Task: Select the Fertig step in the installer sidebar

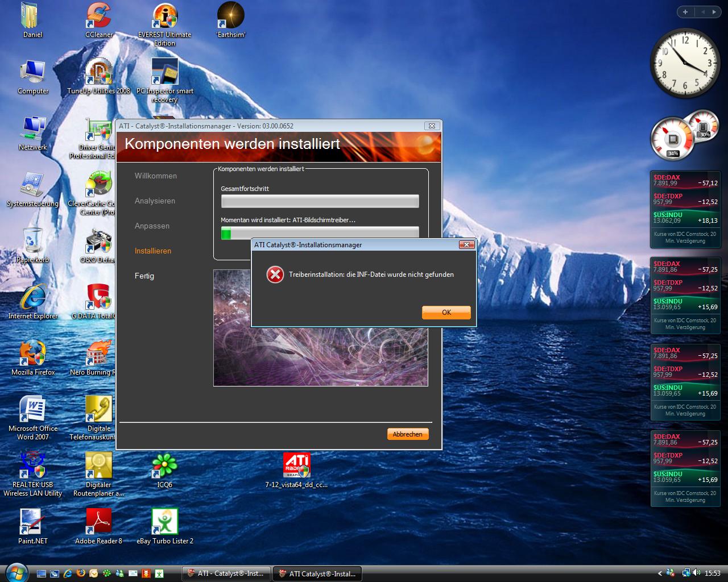Action: click(x=144, y=276)
